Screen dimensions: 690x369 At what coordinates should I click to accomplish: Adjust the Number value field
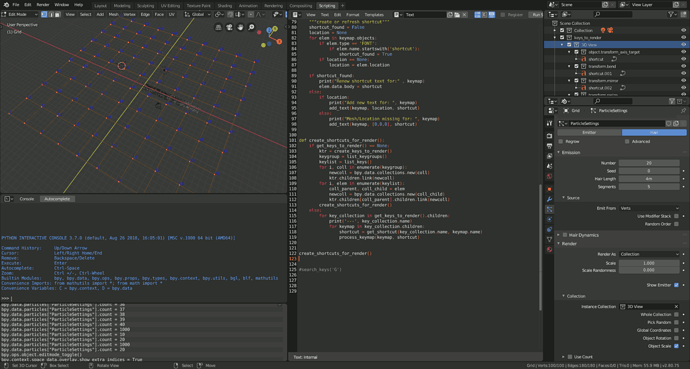pos(649,163)
